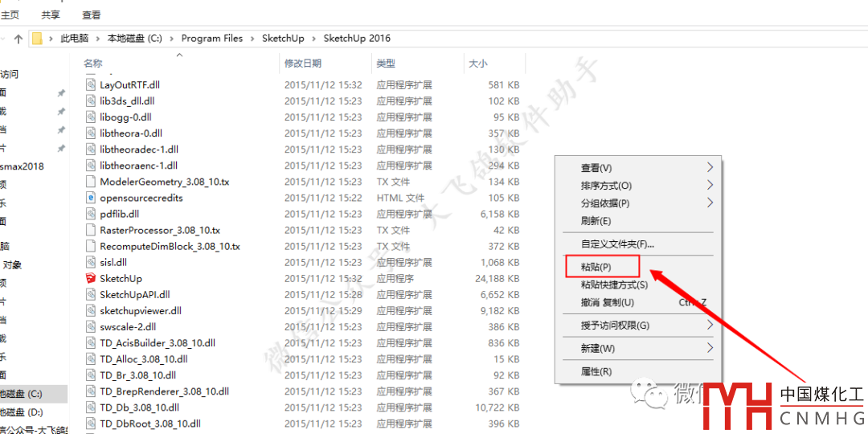The width and height of the screenshot is (868, 434).
Task: Select 本地磁盘 (C:) in navigation pane
Action: [x=22, y=394]
